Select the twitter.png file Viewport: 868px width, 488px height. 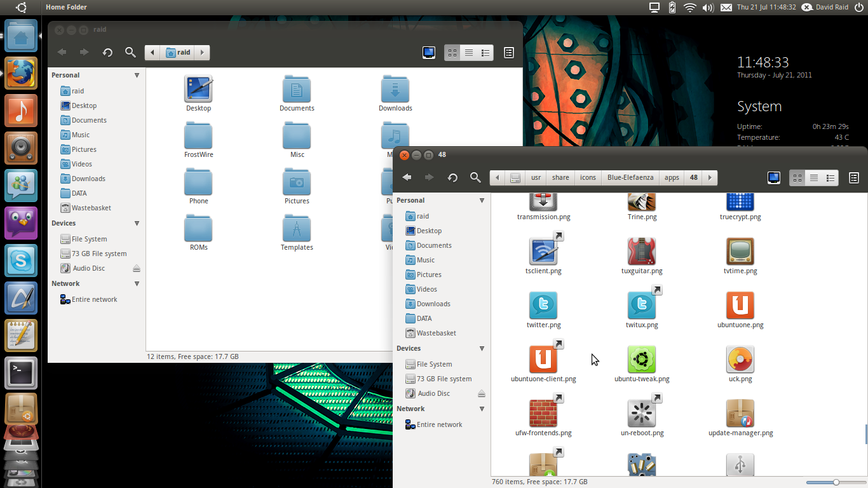click(543, 306)
